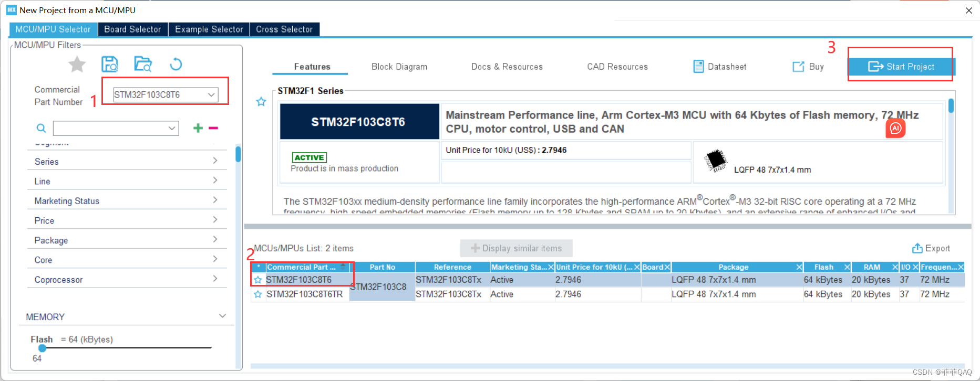Switch to Cross Selector tab
Image resolution: width=980 pixels, height=381 pixels.
(x=284, y=29)
